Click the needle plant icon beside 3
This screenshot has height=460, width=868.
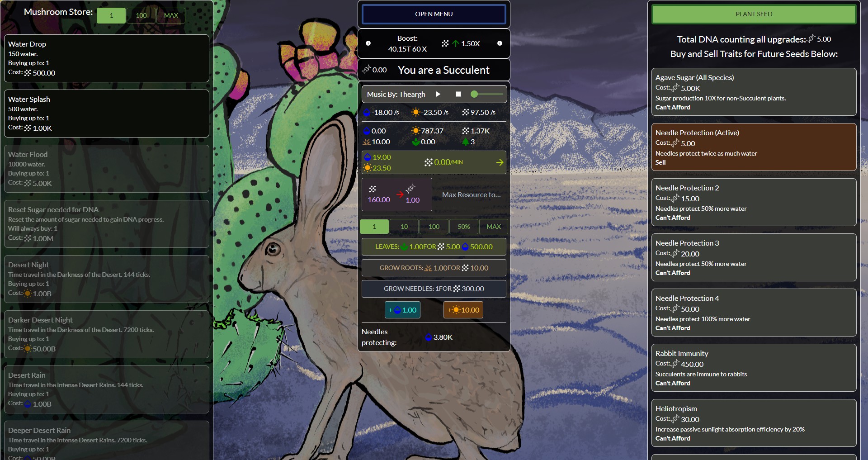(x=466, y=142)
